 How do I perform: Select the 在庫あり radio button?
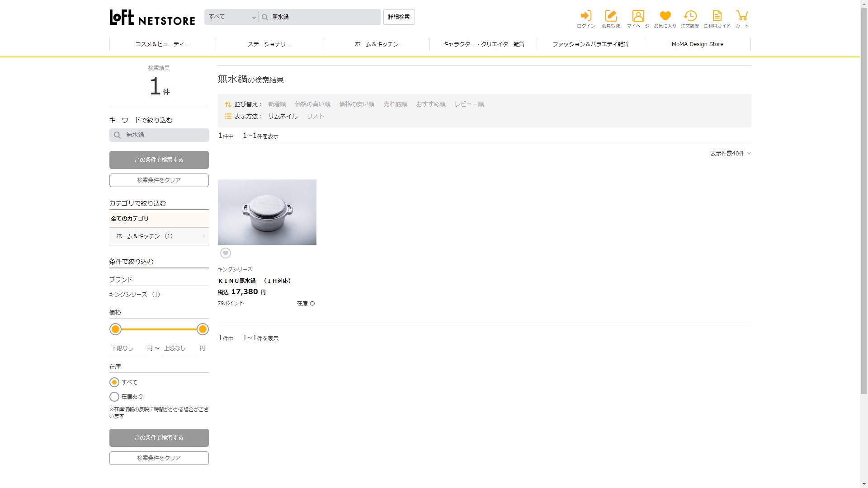[x=114, y=397]
